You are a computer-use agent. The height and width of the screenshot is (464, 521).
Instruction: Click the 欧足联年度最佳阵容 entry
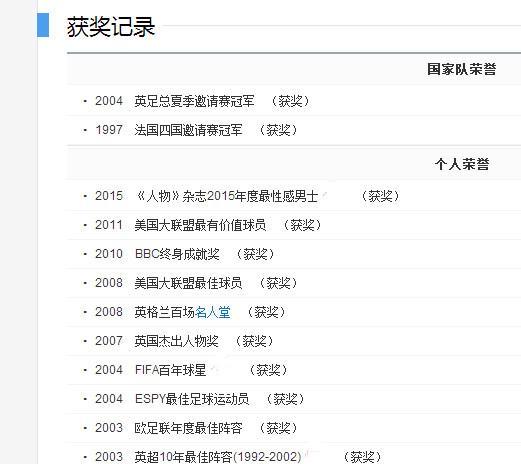click(188, 428)
